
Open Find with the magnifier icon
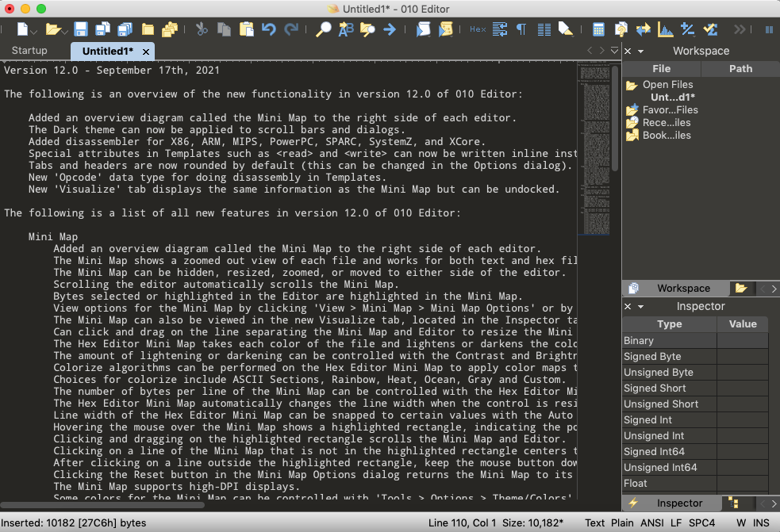pyautogui.click(x=323, y=29)
